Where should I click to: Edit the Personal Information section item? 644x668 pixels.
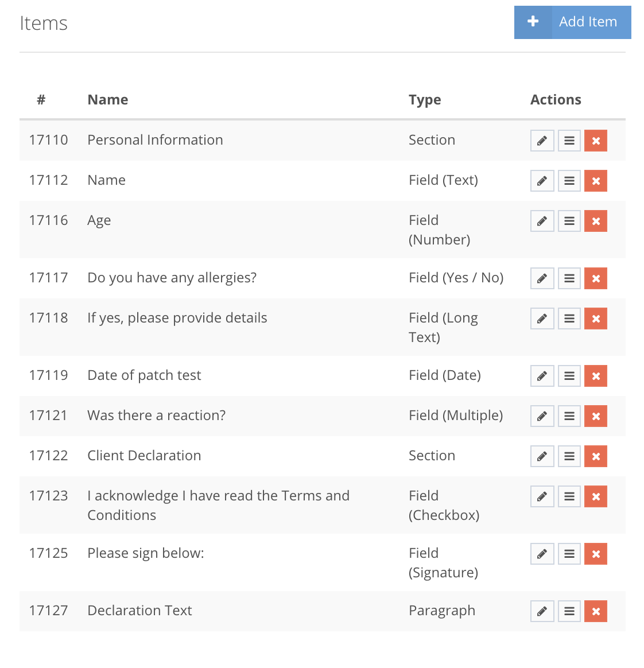coord(542,141)
